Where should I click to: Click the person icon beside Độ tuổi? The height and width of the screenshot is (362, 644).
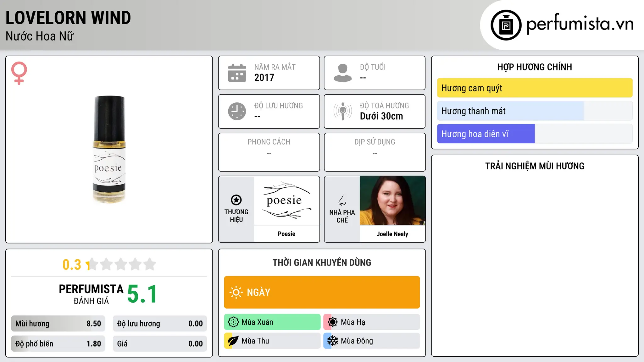tap(342, 73)
